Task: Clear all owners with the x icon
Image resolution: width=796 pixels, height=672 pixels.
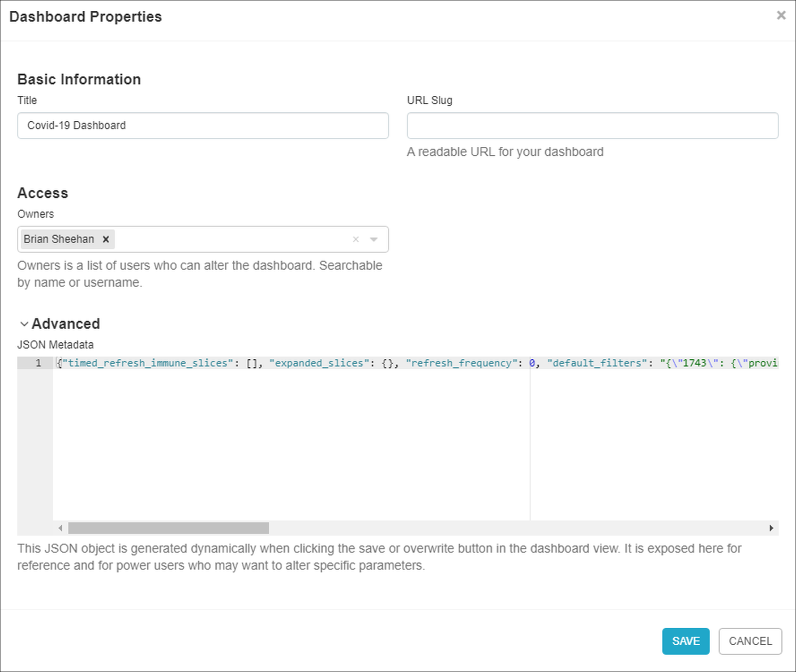Action: tap(355, 239)
